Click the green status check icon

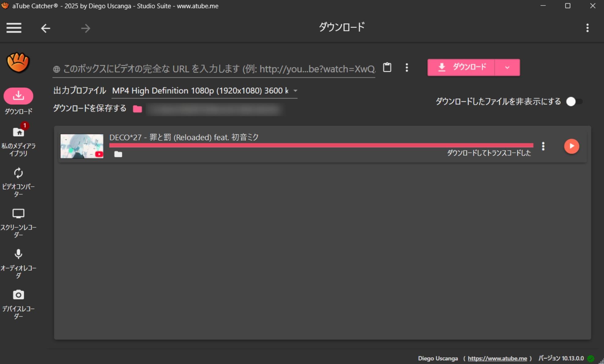click(591, 358)
